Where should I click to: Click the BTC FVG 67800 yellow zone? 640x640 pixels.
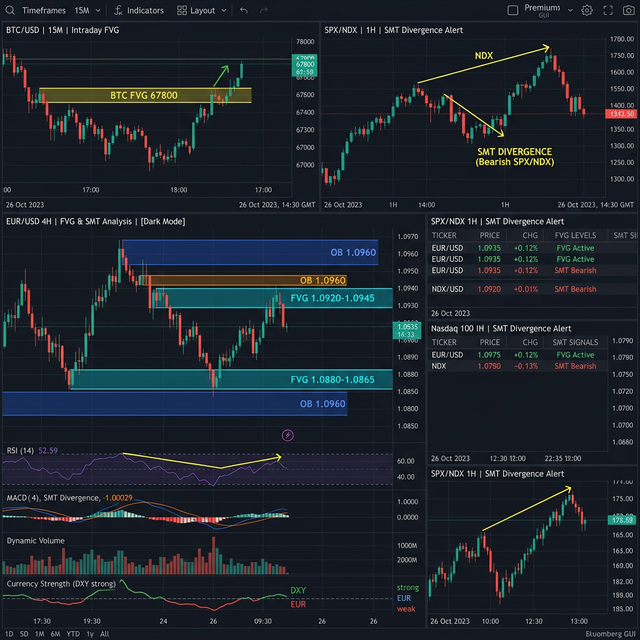pos(145,95)
